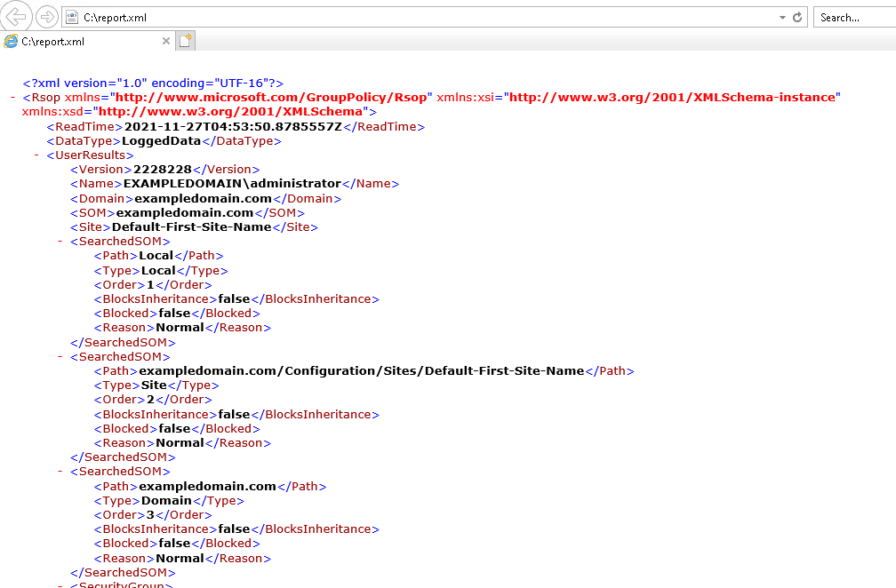Click the ReadTime value 2021-11-27T04:53:50.8785557Z
896x588 pixels.
tap(233, 127)
